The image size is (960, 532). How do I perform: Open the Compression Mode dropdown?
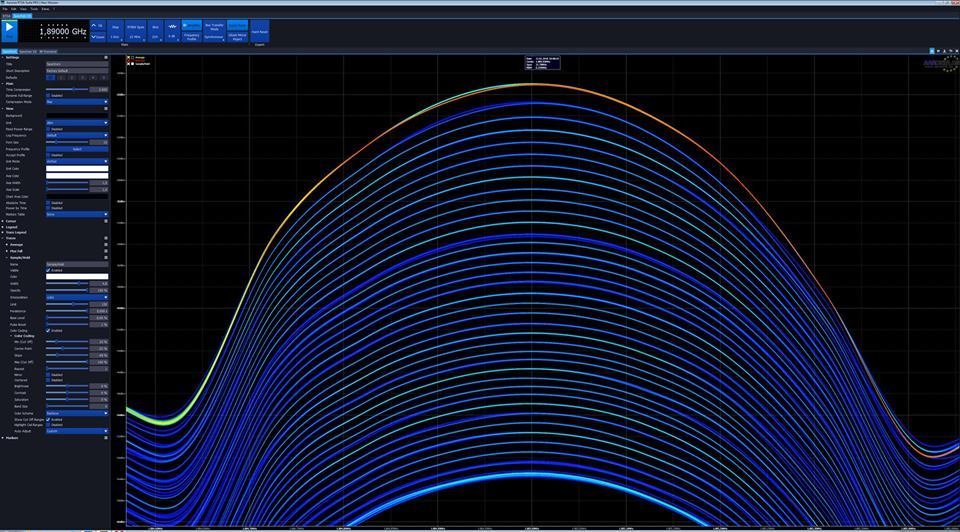(77, 102)
